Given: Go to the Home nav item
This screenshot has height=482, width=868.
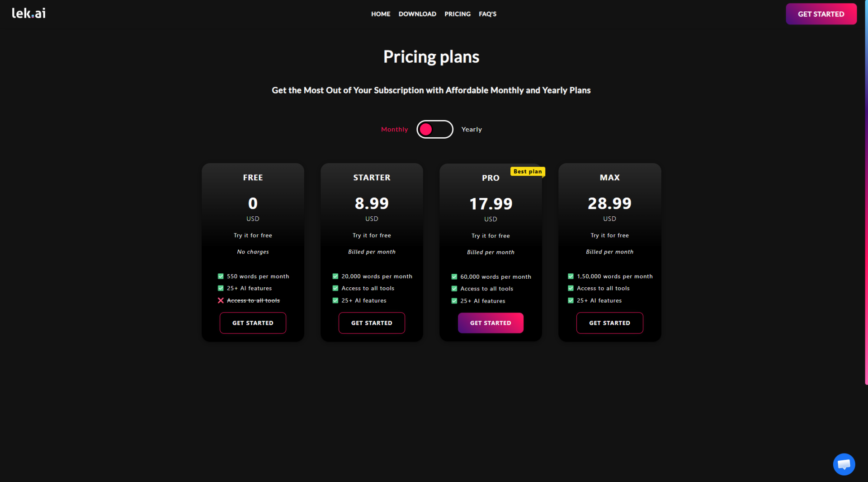Looking at the screenshot, I should pos(381,14).
